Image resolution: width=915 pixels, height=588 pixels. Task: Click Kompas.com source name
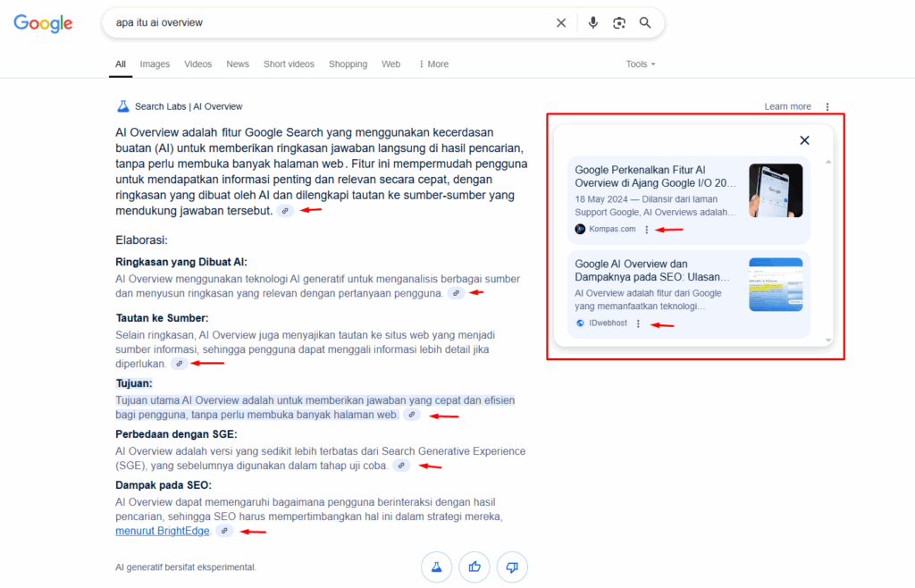click(612, 230)
